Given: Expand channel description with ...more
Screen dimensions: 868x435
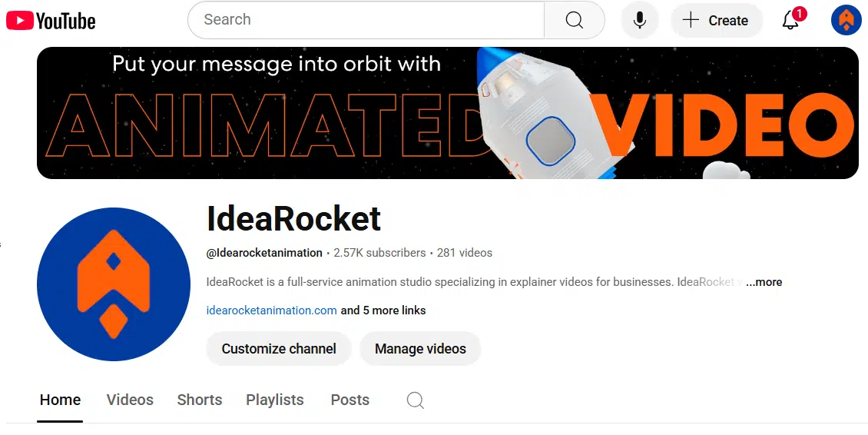Looking at the screenshot, I should coord(764,282).
